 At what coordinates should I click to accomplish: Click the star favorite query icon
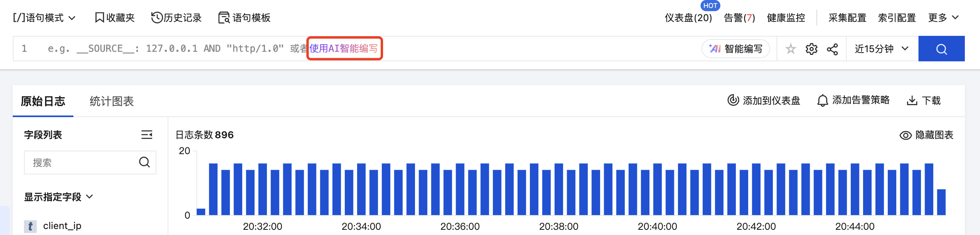[x=790, y=49]
